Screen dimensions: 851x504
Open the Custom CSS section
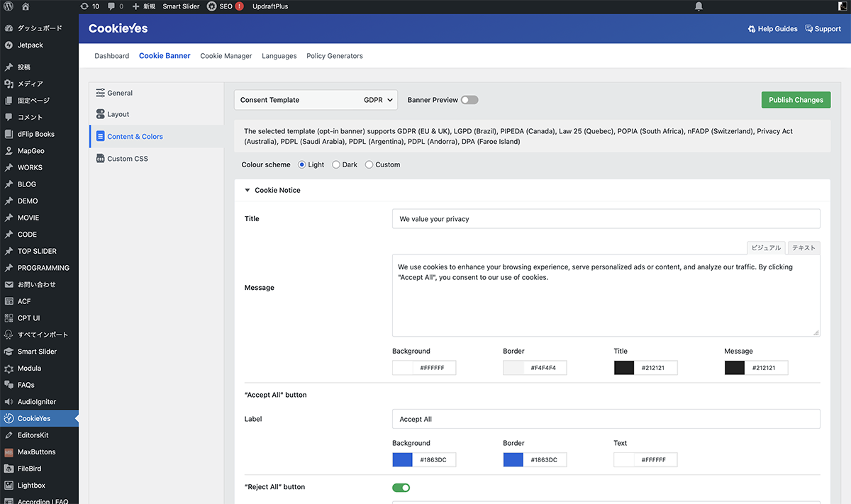tap(127, 159)
